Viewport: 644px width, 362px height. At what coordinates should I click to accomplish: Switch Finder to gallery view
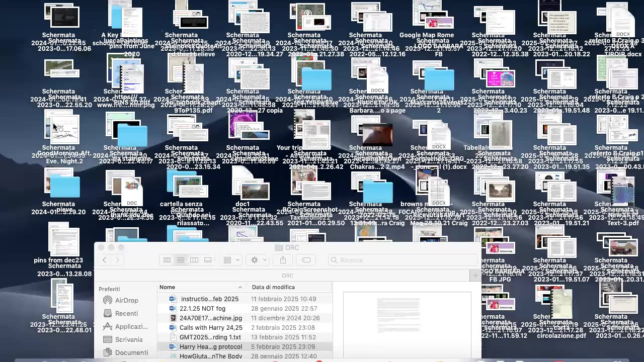point(208,260)
